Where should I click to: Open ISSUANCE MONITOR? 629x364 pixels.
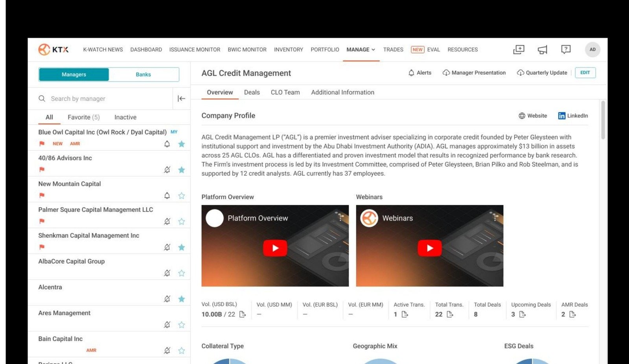pos(195,50)
